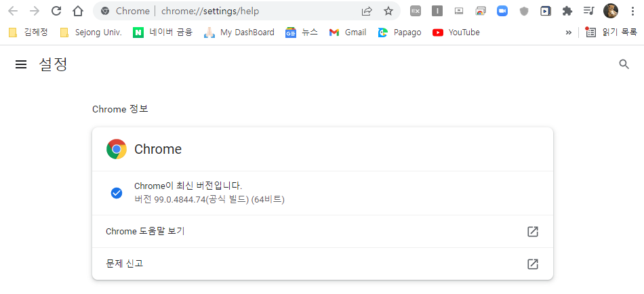This screenshot has height=294, width=644.
Task: Open My DashBoard bookmark
Action: tap(239, 33)
